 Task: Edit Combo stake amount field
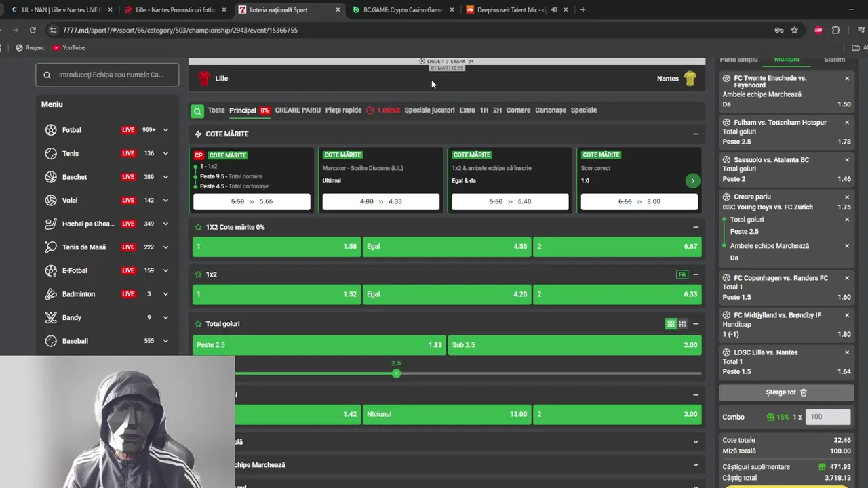click(x=828, y=417)
